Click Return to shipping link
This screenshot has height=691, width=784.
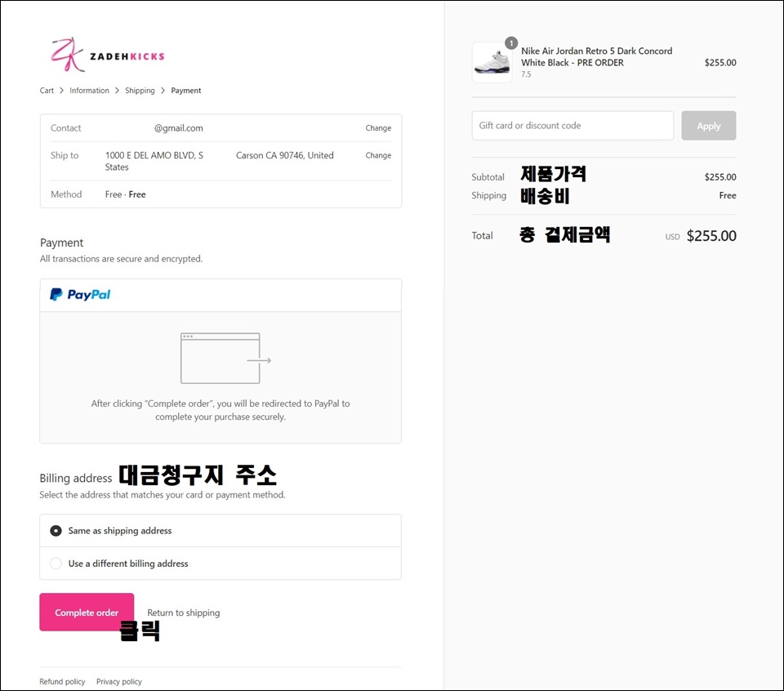coord(184,613)
